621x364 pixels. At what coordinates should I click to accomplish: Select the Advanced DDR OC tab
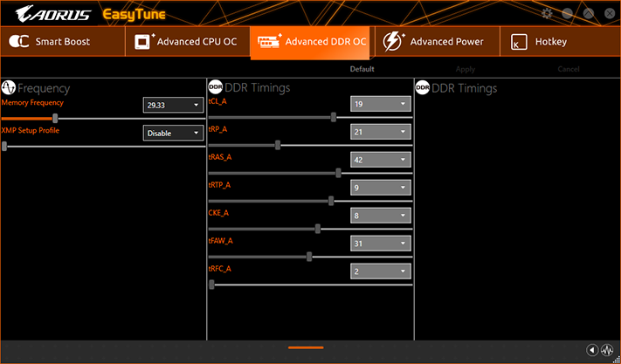click(x=310, y=43)
